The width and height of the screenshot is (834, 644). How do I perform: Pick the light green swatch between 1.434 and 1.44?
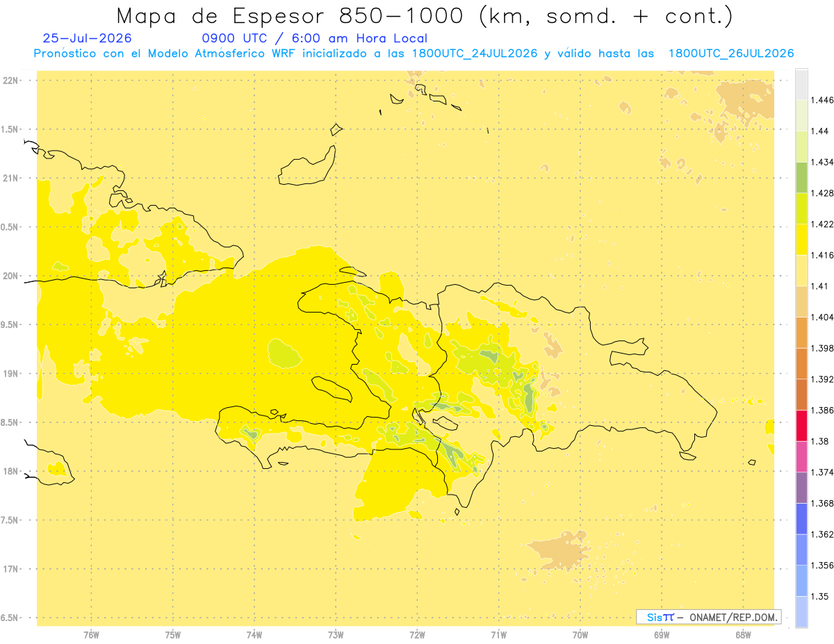801,147
